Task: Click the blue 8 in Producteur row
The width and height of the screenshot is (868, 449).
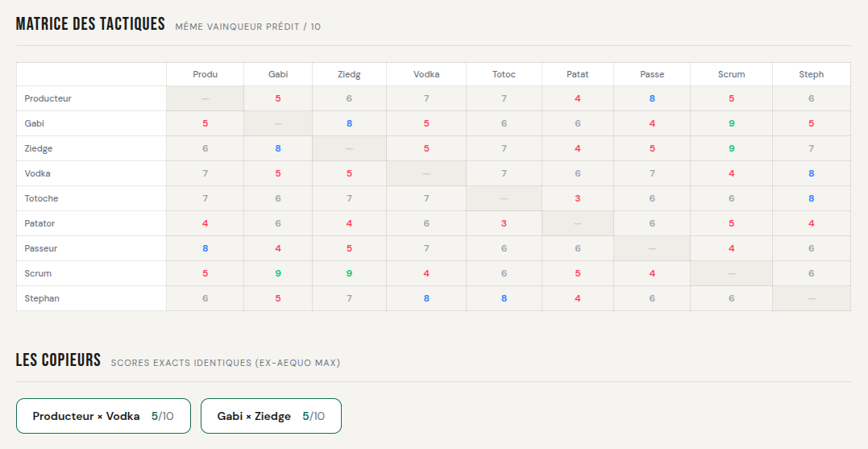Action: 652,98
